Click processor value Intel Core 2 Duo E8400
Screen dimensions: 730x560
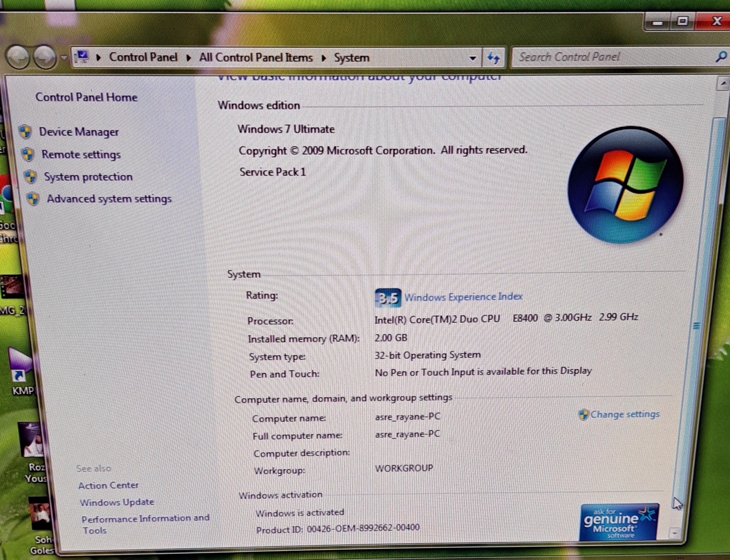(x=506, y=318)
